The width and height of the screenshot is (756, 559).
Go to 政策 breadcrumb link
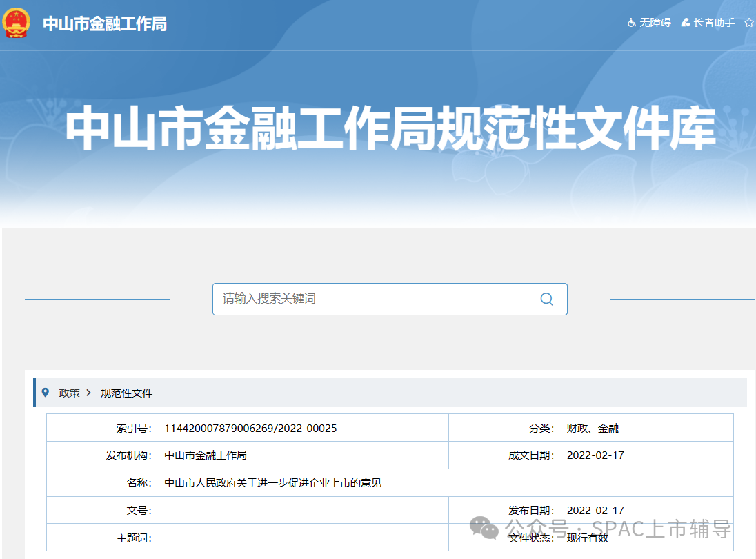tap(69, 393)
